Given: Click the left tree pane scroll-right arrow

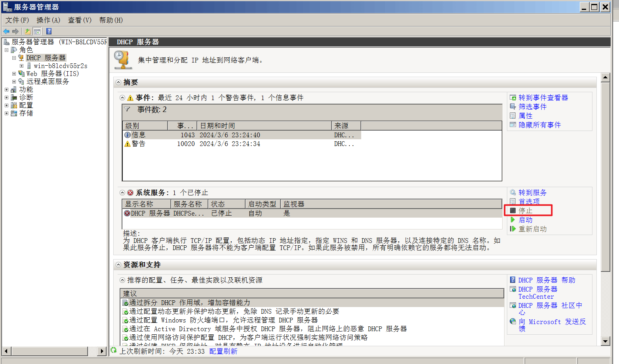Looking at the screenshot, I should point(102,351).
